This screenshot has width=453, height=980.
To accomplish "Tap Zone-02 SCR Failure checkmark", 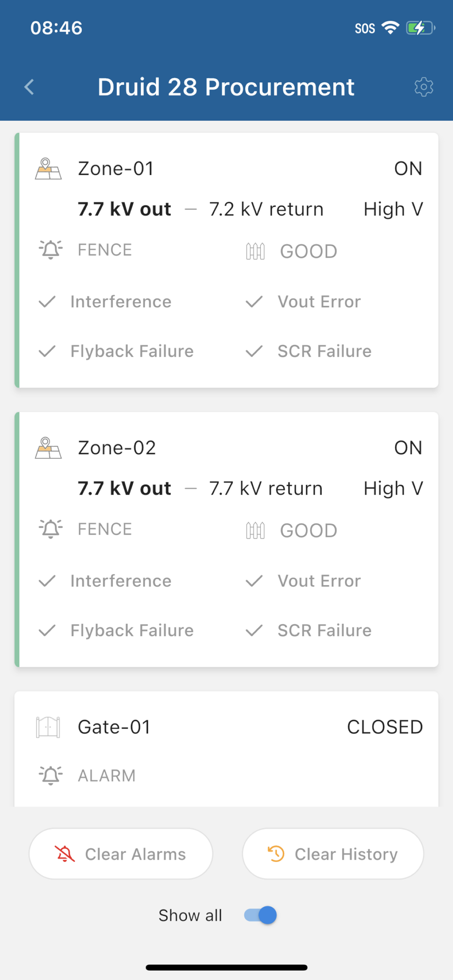I will [x=254, y=631].
